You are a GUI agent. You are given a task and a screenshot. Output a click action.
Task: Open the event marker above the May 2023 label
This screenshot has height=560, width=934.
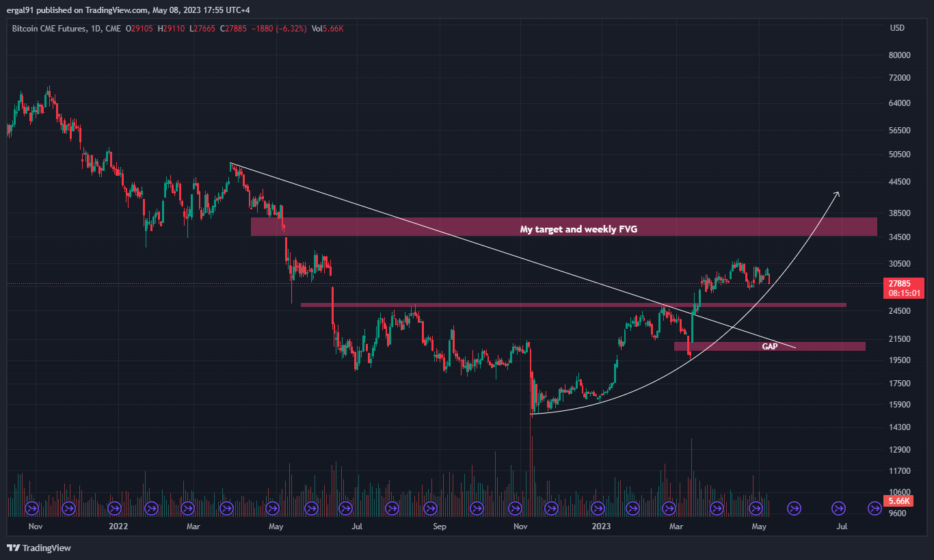[756, 508]
